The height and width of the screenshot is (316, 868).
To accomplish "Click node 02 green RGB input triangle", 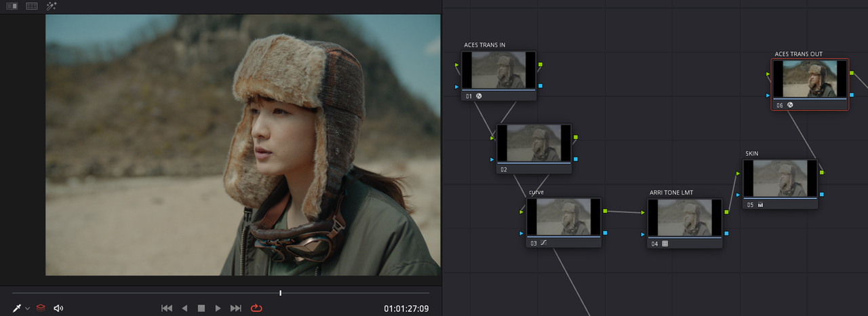I will point(493,138).
